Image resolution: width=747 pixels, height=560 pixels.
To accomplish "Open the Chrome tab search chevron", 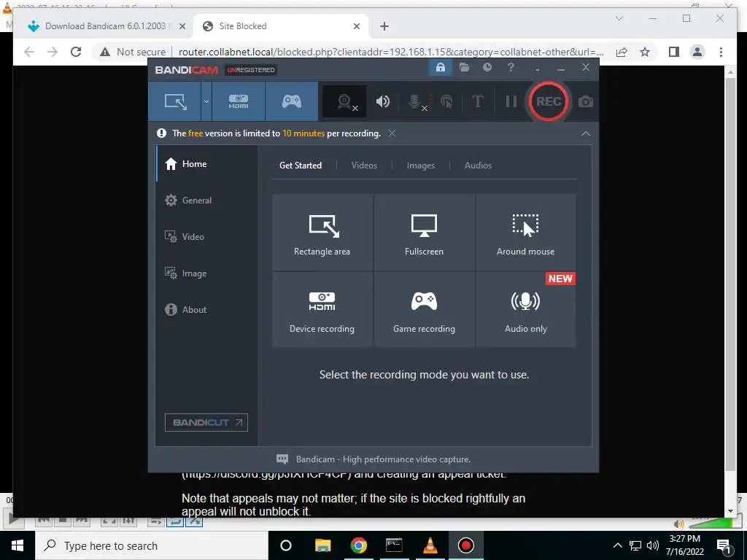I will 619,18.
